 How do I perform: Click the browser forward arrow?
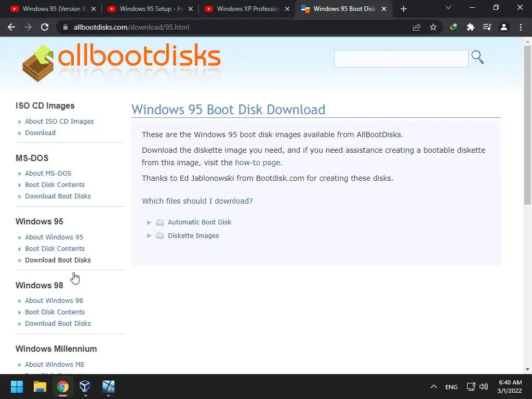coord(28,27)
